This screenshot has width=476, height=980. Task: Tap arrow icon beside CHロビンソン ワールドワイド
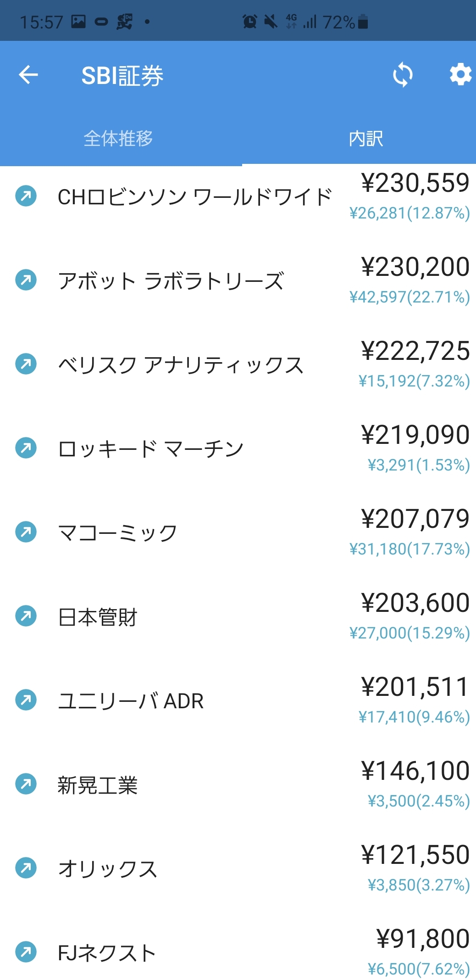point(26,196)
